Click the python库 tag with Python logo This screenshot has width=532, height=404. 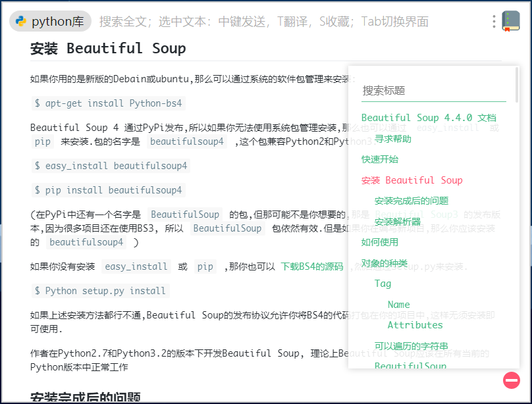[50, 21]
